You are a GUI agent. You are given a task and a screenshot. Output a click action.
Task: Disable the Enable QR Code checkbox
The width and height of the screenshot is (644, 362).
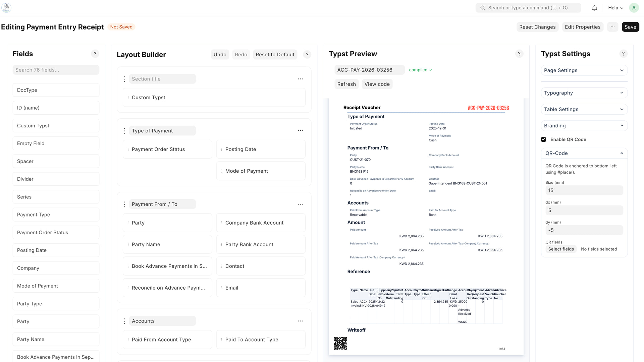point(543,139)
